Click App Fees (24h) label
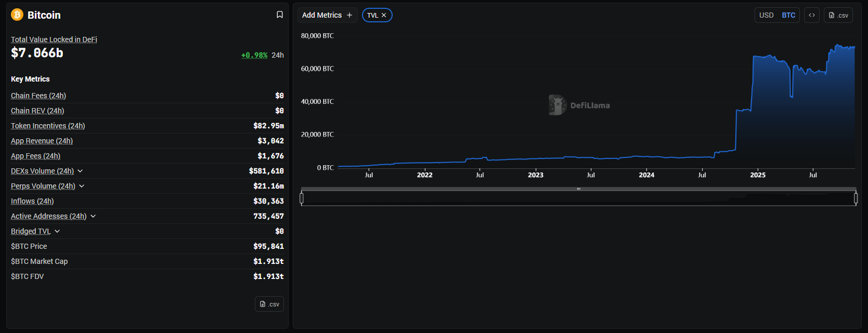 tap(35, 156)
